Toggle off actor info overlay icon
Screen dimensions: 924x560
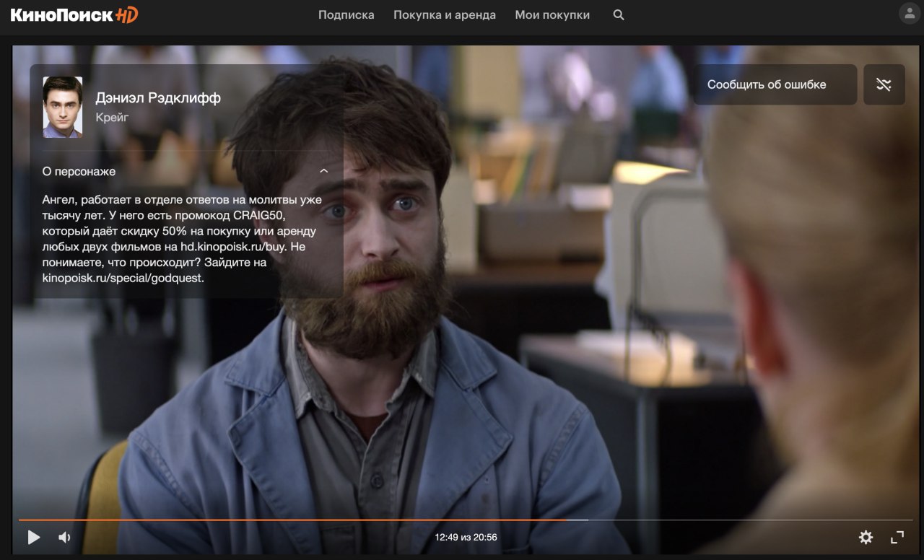click(x=884, y=84)
